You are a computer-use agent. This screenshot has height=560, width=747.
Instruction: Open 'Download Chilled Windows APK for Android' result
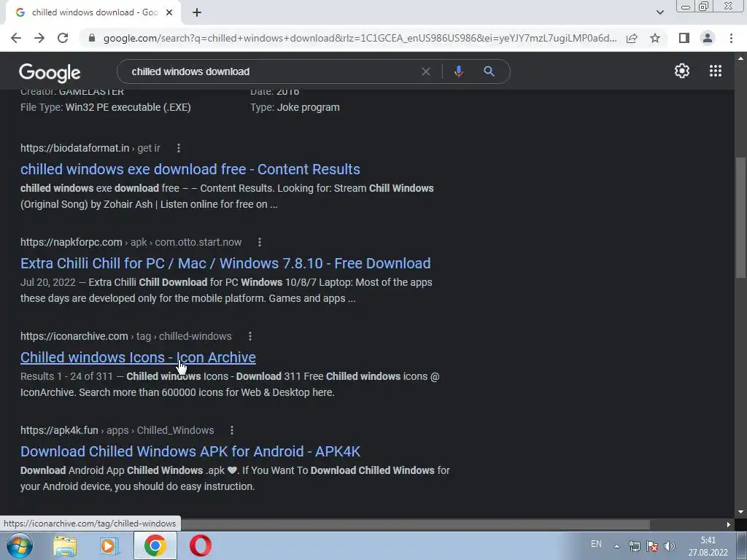coord(190,451)
